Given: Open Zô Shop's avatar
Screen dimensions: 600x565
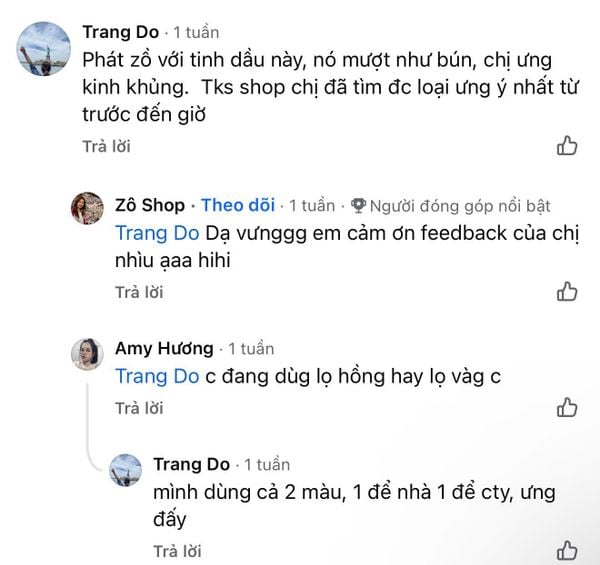Looking at the screenshot, I should point(84,206).
